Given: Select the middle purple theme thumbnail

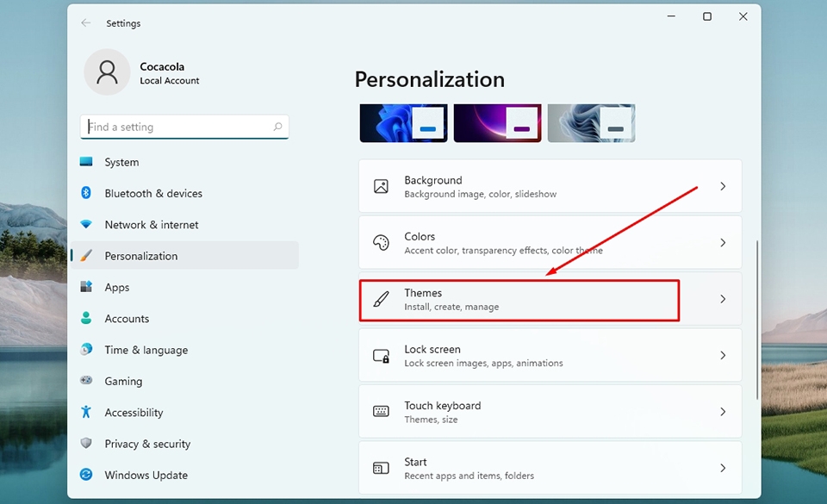Looking at the screenshot, I should click(x=497, y=122).
